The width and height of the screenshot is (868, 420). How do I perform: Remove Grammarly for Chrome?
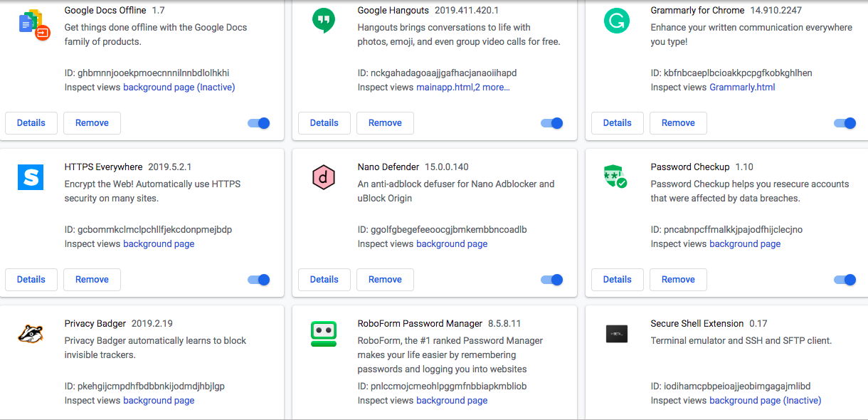pyautogui.click(x=678, y=123)
